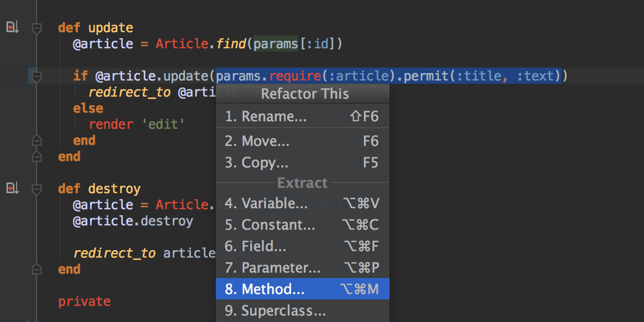
Task: Click the render 'edit' string
Action: point(163,125)
